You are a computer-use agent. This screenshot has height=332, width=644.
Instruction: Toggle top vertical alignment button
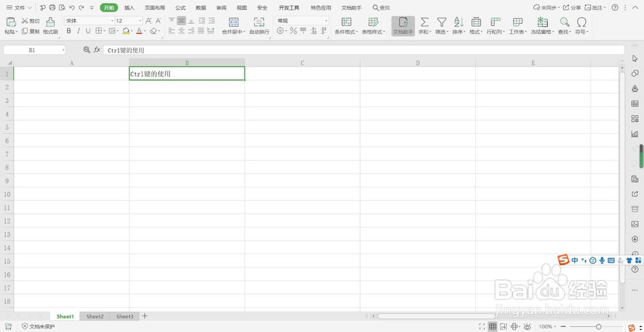(x=172, y=21)
